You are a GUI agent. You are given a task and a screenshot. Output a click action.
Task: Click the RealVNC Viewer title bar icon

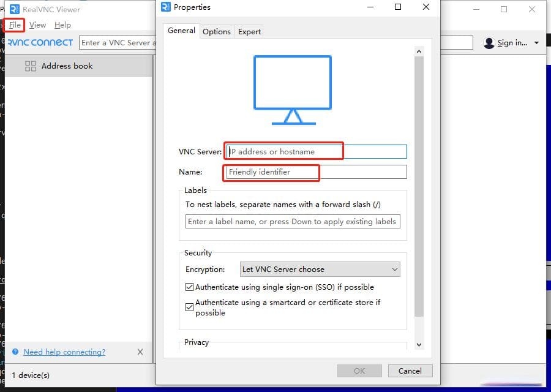point(15,9)
